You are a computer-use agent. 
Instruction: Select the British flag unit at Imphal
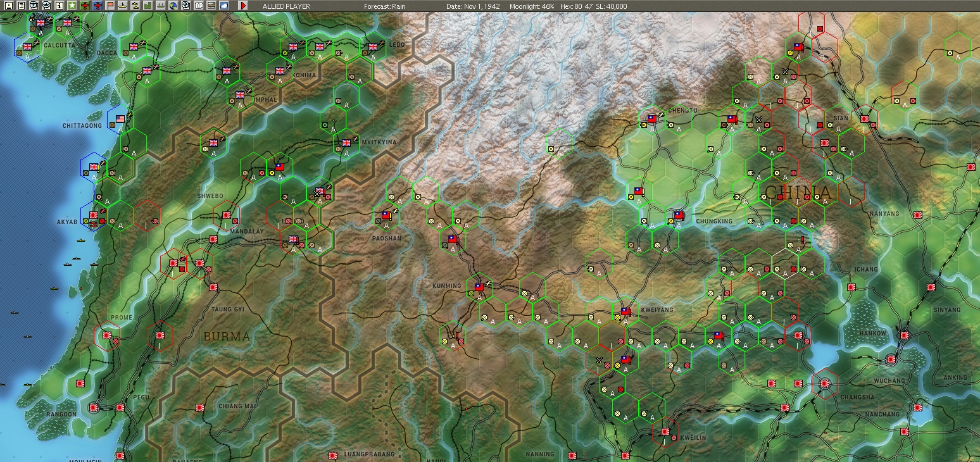click(240, 95)
